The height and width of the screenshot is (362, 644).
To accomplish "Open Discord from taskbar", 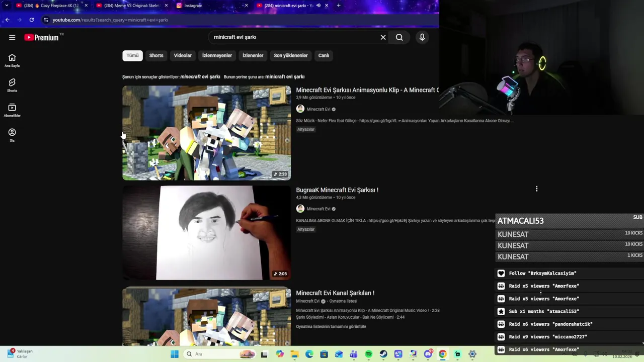I will (428, 354).
